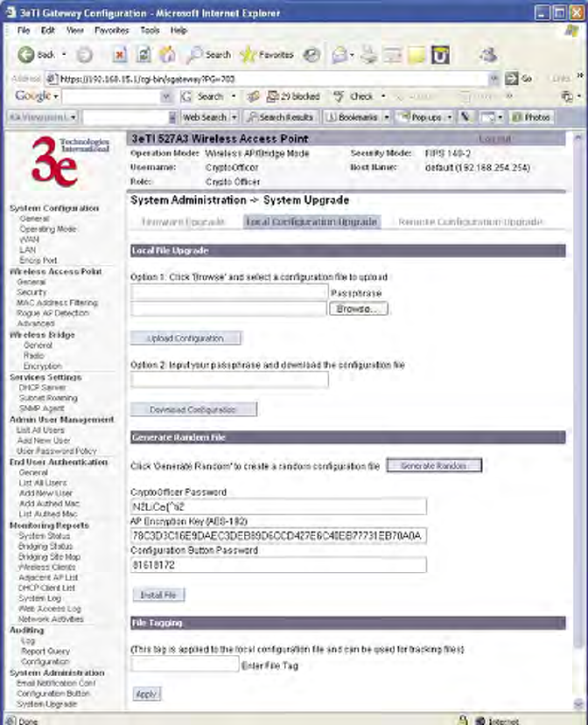Click the AP Encryption Key field
The width and height of the screenshot is (588, 725).
278,535
